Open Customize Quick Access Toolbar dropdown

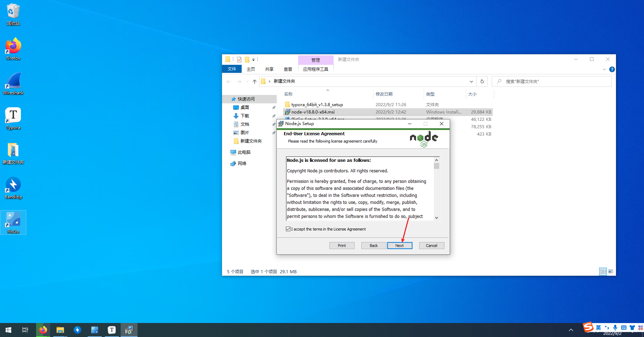tap(253, 60)
